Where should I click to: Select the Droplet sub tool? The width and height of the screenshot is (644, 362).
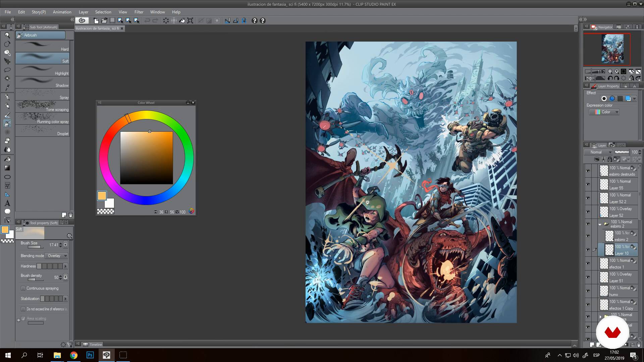[42, 131]
